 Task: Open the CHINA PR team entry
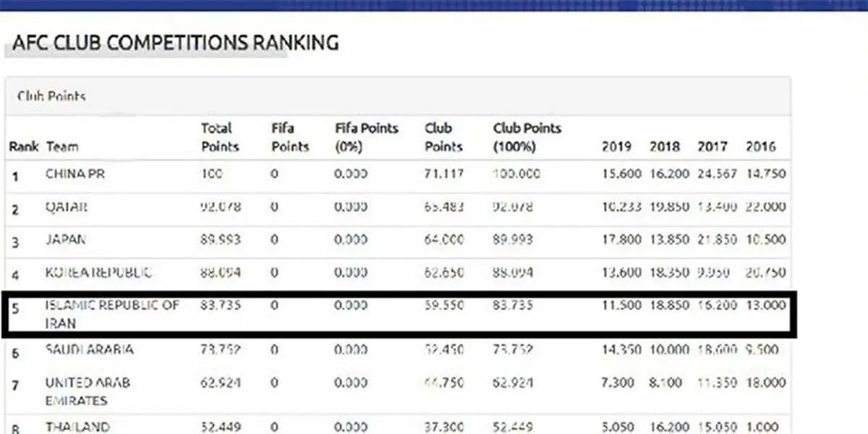pos(76,174)
